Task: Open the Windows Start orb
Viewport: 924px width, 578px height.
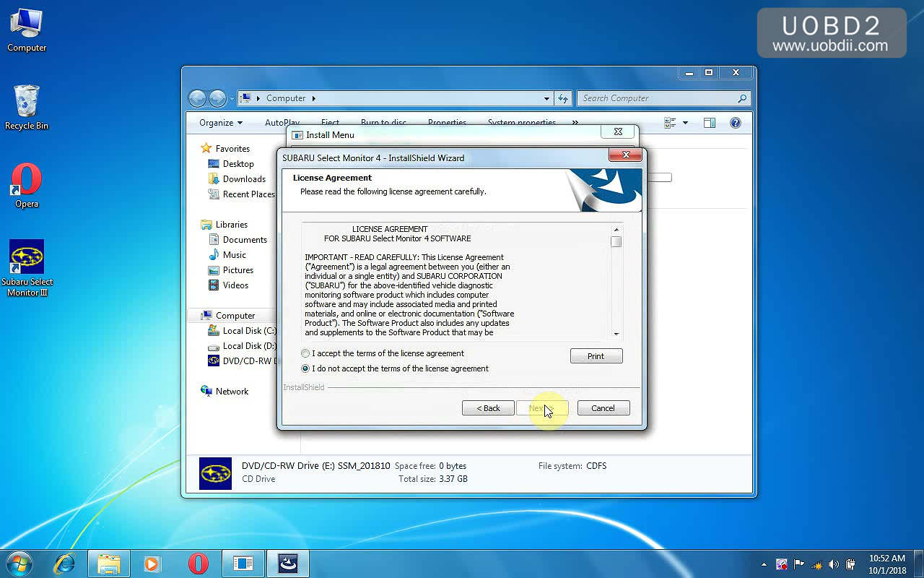Action: 19,564
